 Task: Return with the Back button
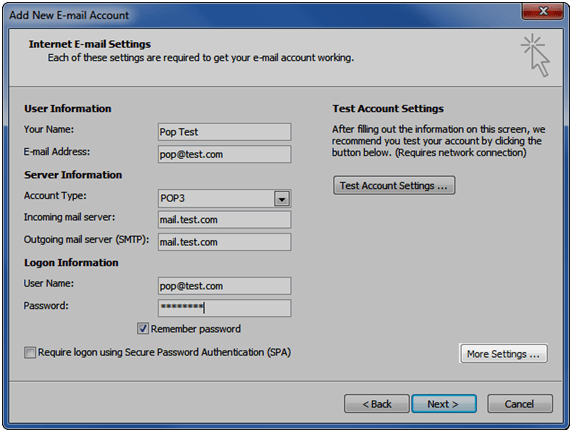click(x=376, y=404)
